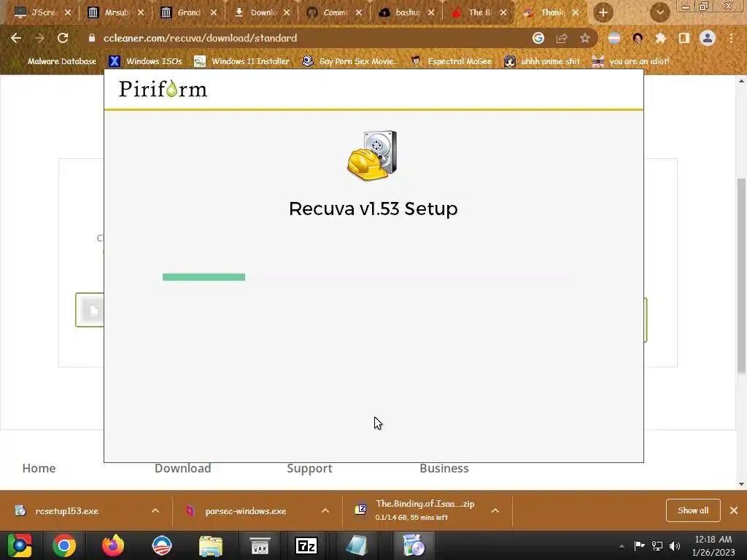This screenshot has height=560, width=747.
Task: Switch to the Grand tab
Action: click(x=189, y=12)
